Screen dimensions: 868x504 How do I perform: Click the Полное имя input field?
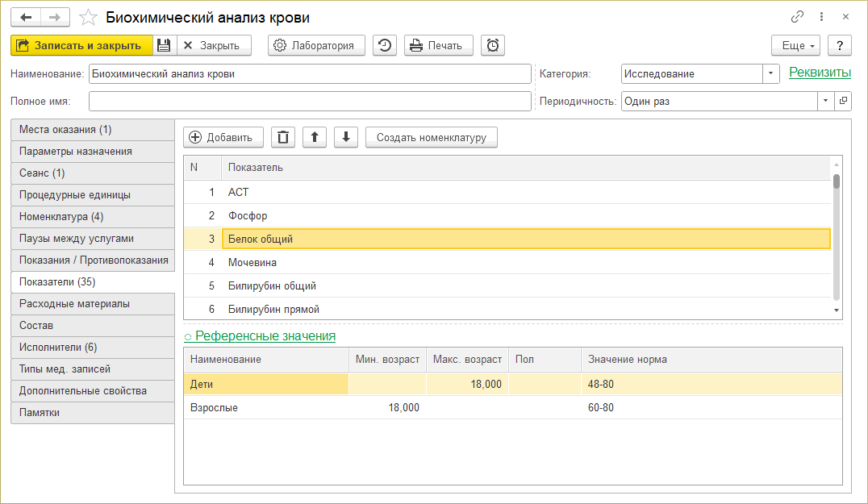(310, 102)
